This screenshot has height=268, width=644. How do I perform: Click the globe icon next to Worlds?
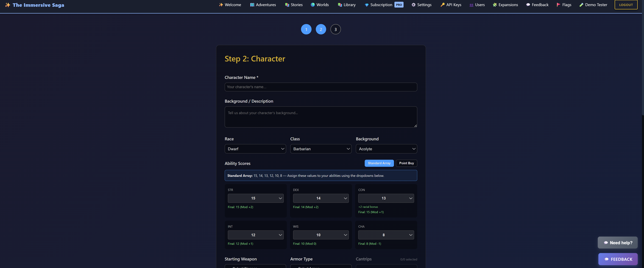click(x=312, y=5)
